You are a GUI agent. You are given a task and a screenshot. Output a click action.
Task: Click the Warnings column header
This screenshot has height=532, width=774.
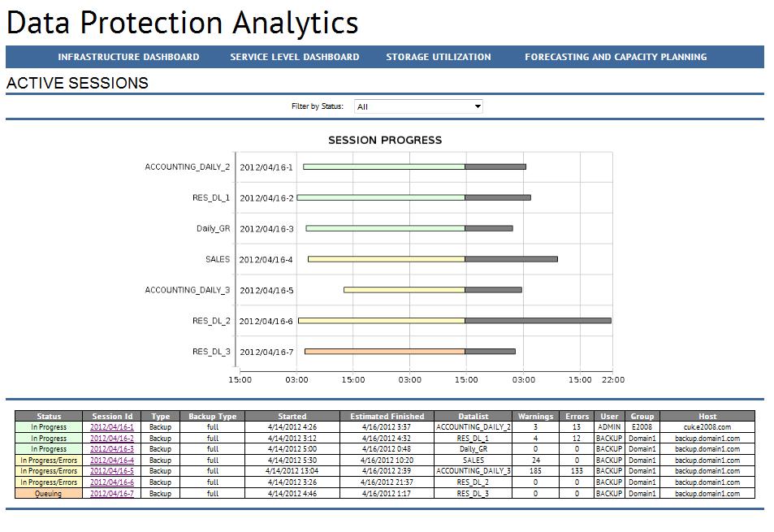537,416
